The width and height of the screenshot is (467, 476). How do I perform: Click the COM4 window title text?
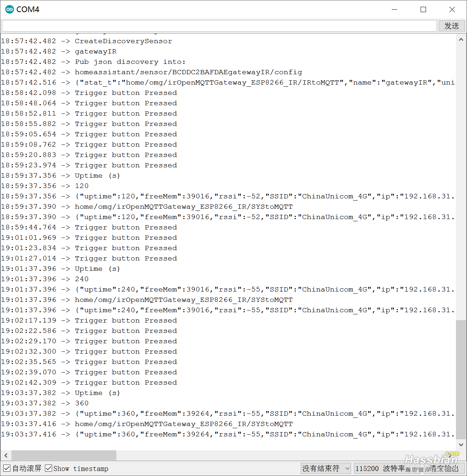28,10
